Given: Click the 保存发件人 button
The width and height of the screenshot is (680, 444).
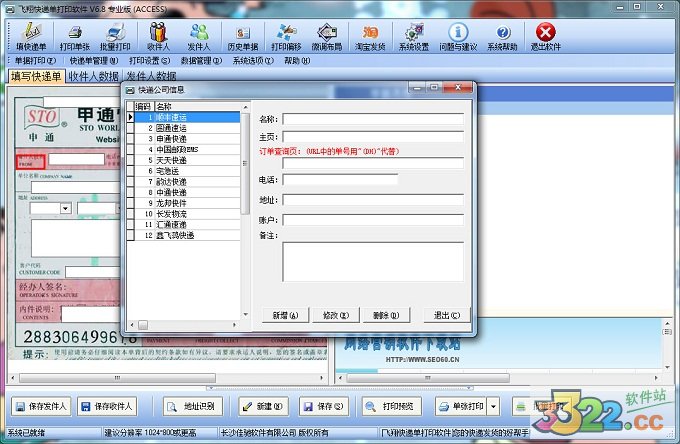Looking at the screenshot, I should point(41,406).
